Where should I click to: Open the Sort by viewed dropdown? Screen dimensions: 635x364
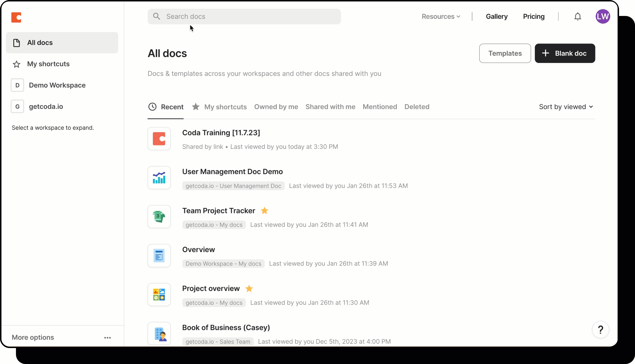566,107
